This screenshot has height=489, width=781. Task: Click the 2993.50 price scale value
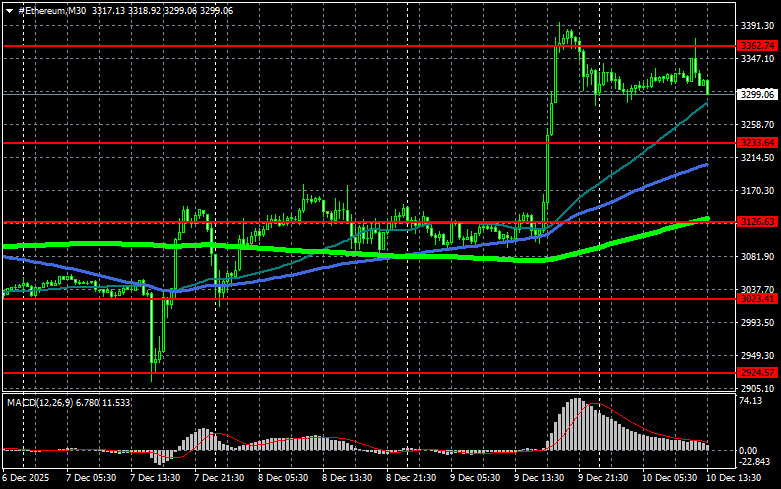pos(757,323)
